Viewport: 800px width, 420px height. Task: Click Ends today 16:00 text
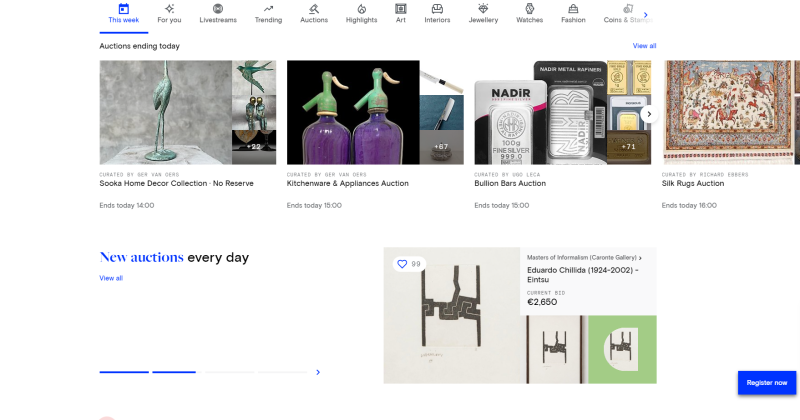tap(689, 206)
